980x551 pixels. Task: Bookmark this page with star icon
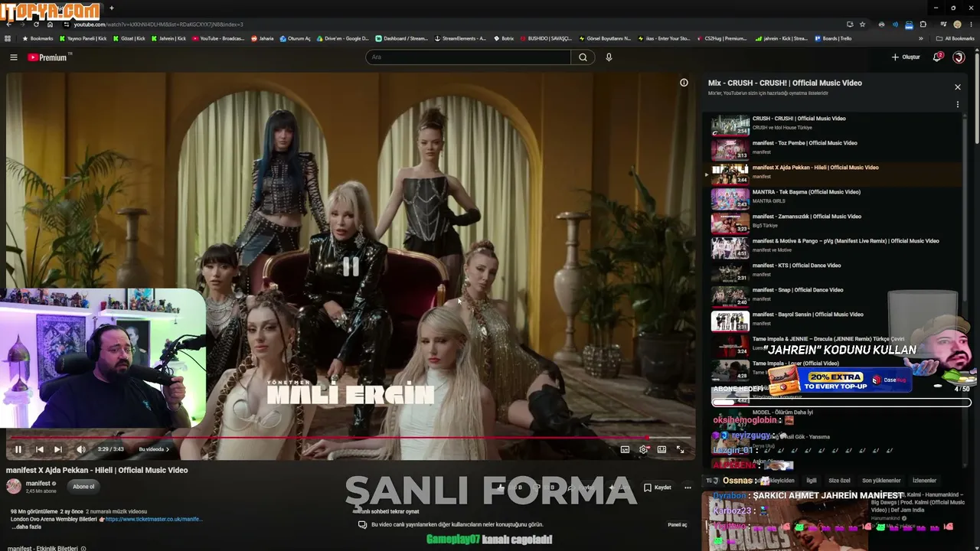(x=862, y=24)
